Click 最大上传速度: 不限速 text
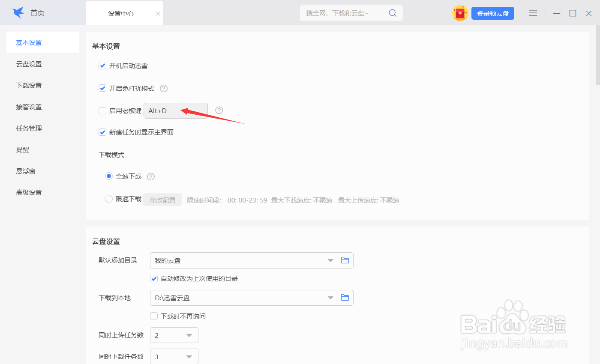Screen dimensions: 600x364 (x=369, y=200)
